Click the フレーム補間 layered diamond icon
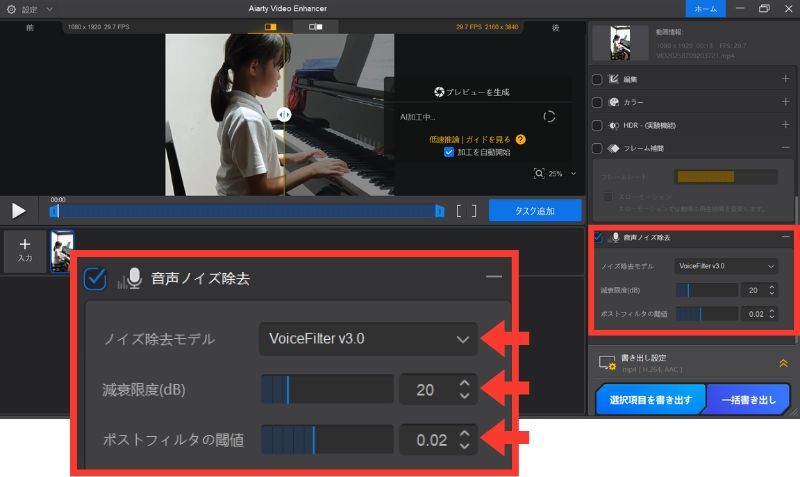The height and width of the screenshot is (477, 800). [614, 148]
